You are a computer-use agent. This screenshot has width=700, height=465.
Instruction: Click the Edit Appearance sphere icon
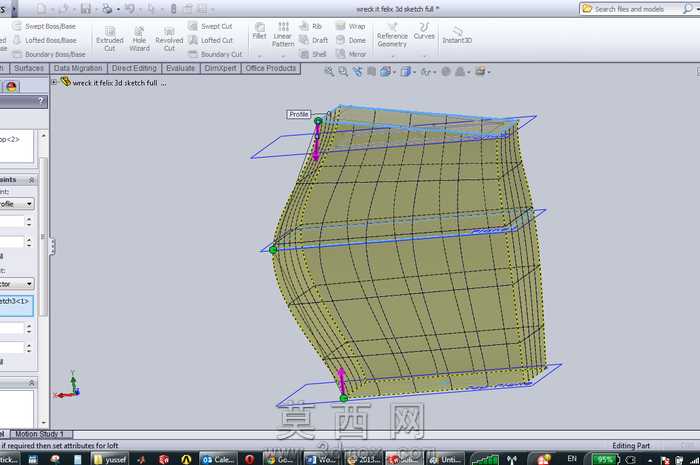tap(446, 71)
